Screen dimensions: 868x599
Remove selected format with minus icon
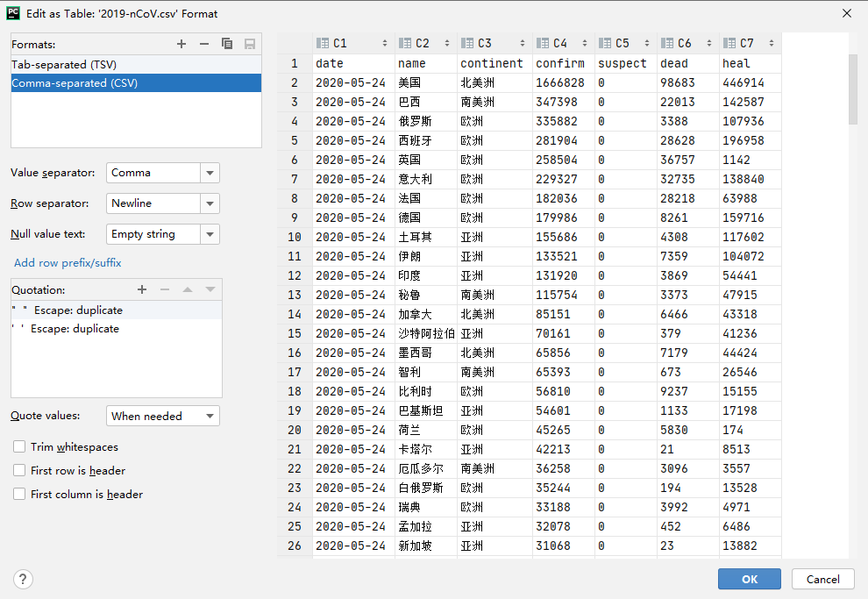[204, 44]
